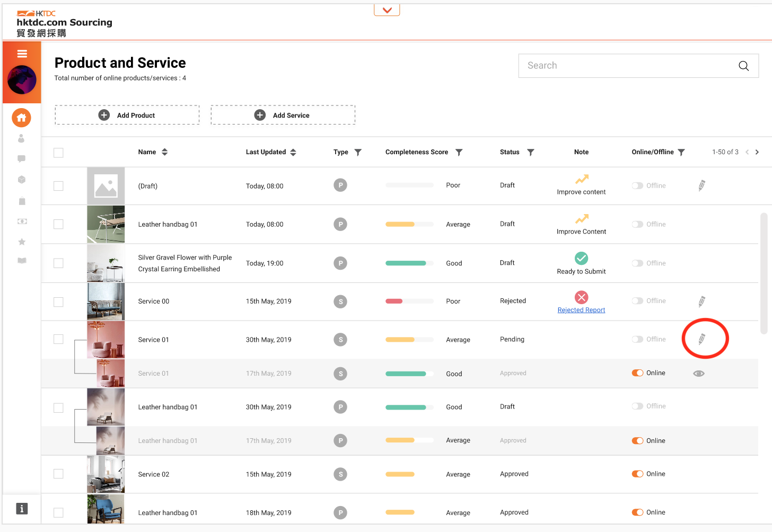Click the orange home icon in sidebar

click(x=21, y=118)
